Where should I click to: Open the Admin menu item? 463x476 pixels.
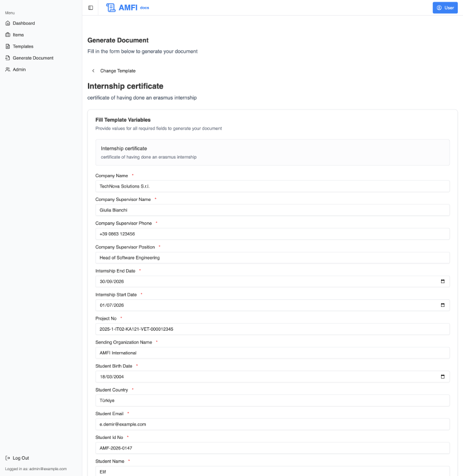click(x=41, y=69)
